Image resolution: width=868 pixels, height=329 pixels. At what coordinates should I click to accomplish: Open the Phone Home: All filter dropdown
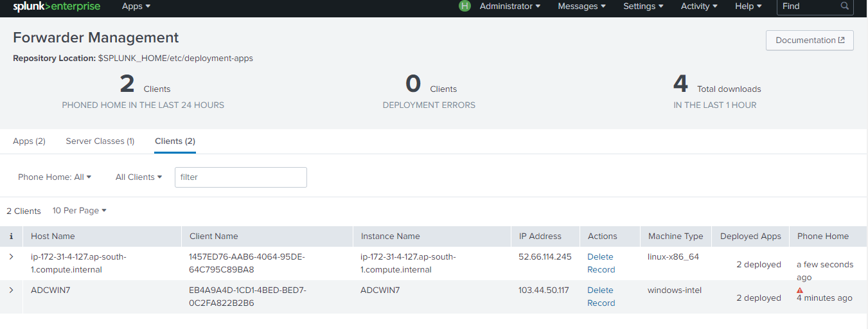click(x=55, y=177)
